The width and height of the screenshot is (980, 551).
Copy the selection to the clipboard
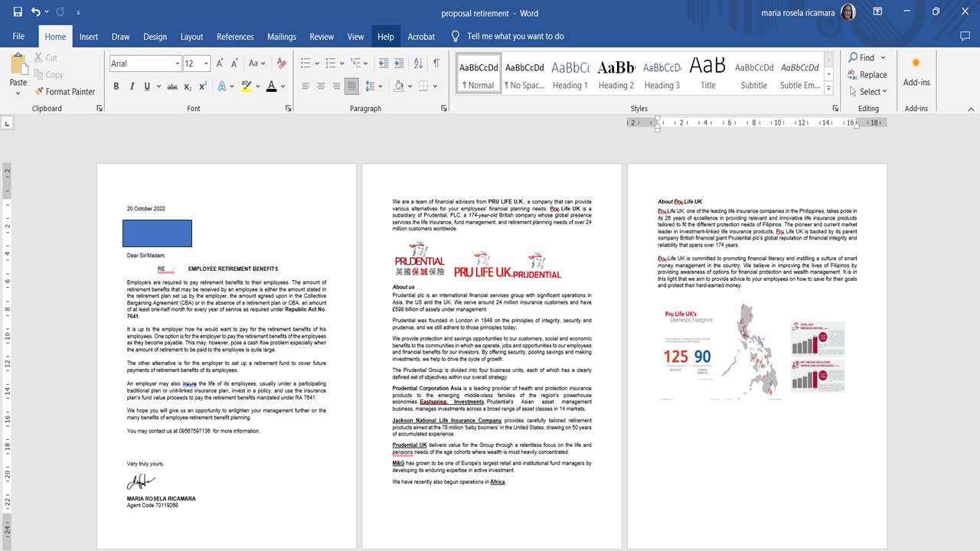pyautogui.click(x=48, y=74)
